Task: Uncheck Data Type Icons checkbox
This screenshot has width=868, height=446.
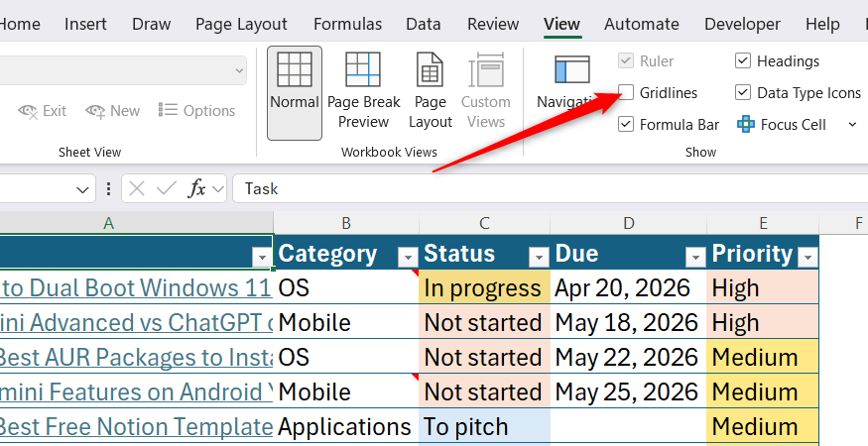Action: point(743,92)
